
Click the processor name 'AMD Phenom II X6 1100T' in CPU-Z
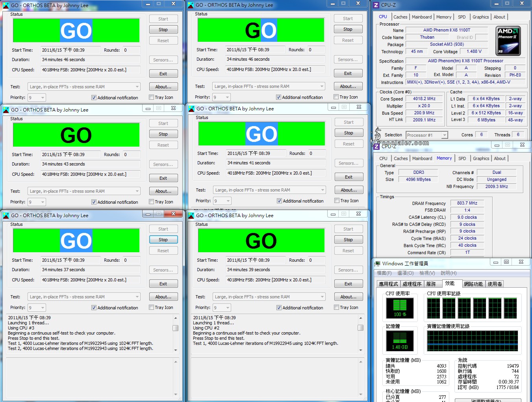[447, 30]
